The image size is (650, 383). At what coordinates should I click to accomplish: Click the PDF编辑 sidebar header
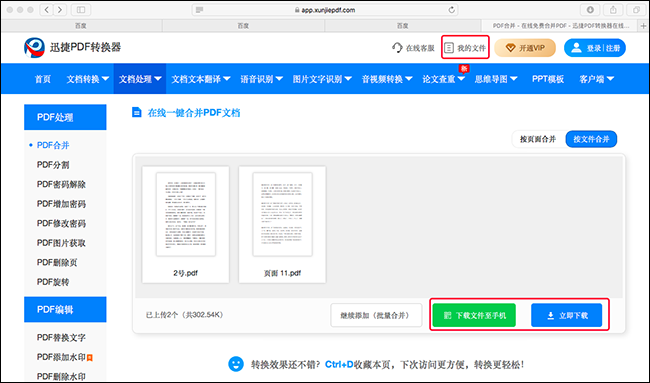[x=65, y=309]
